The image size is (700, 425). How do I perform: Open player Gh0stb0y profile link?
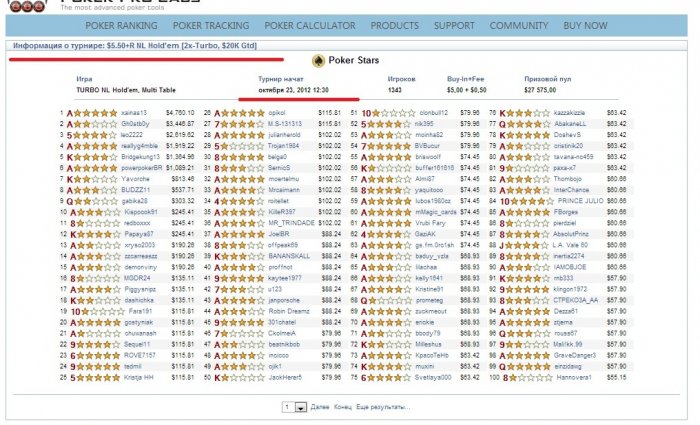(x=135, y=124)
